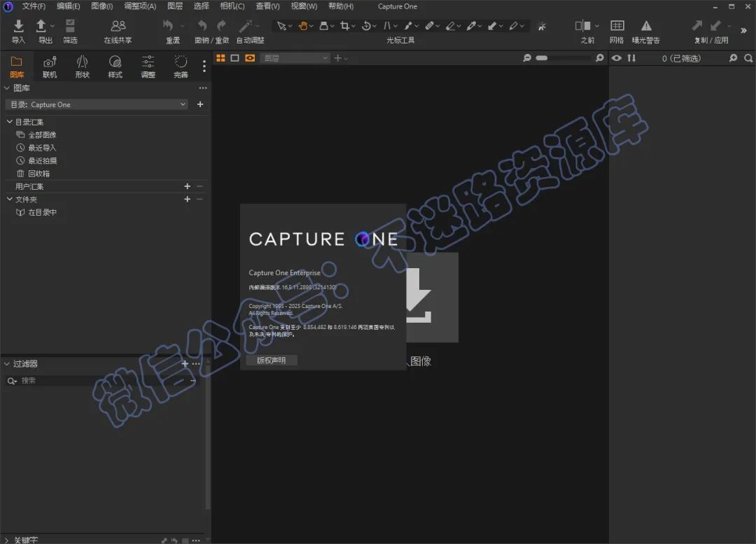Image resolution: width=756 pixels, height=544 pixels.
Task: Open the 文件(F) menu
Action: pyautogui.click(x=34, y=6)
